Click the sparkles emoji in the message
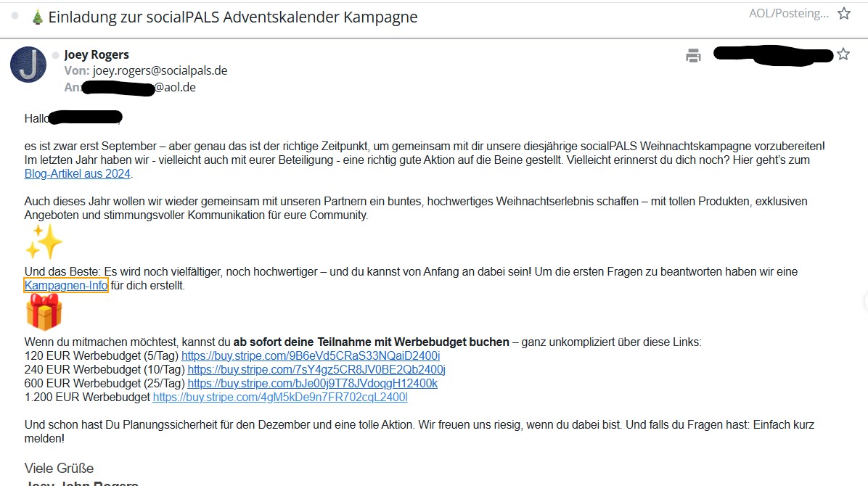 tap(44, 242)
